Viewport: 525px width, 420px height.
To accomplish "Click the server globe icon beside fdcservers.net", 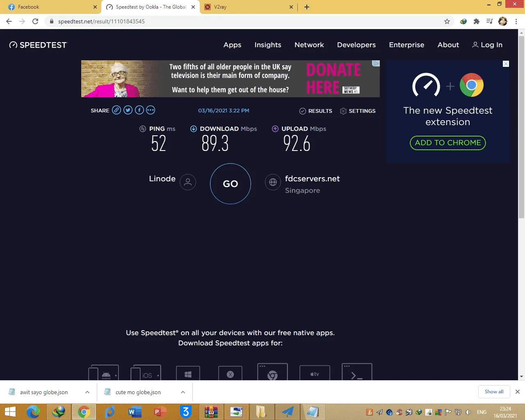I will pos(273,182).
